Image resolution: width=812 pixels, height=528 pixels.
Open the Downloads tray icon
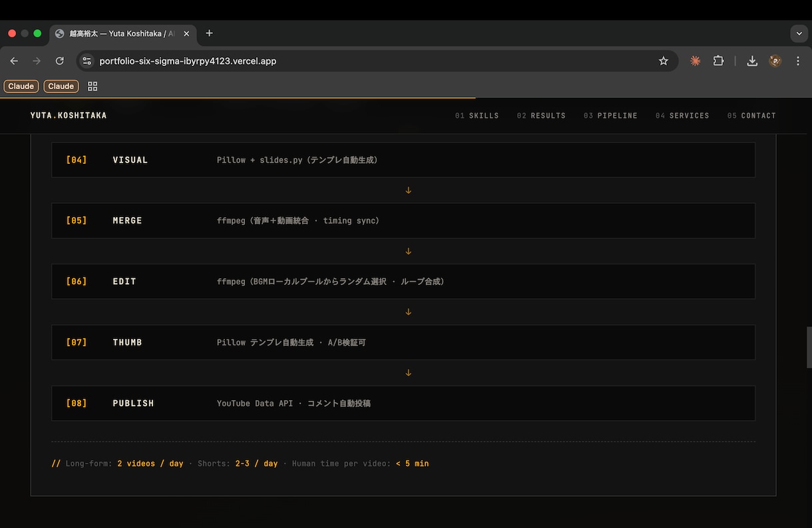coord(752,61)
